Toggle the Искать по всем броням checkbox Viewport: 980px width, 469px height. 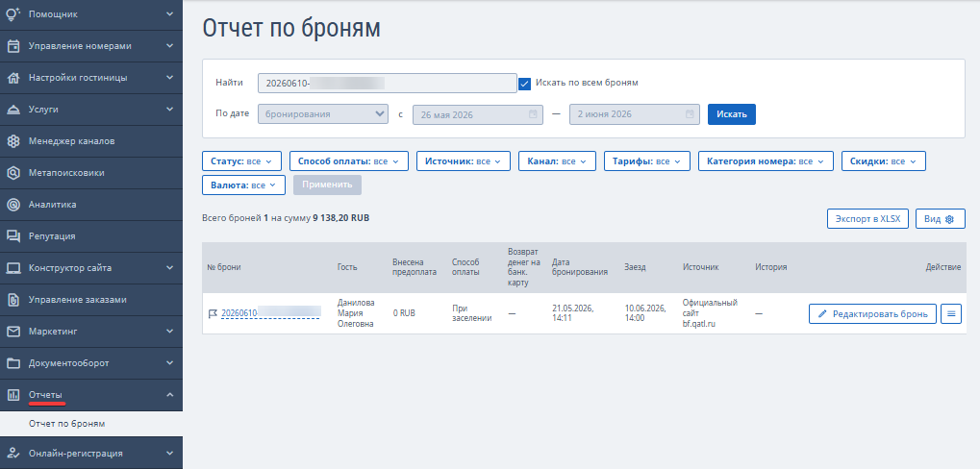[x=524, y=83]
